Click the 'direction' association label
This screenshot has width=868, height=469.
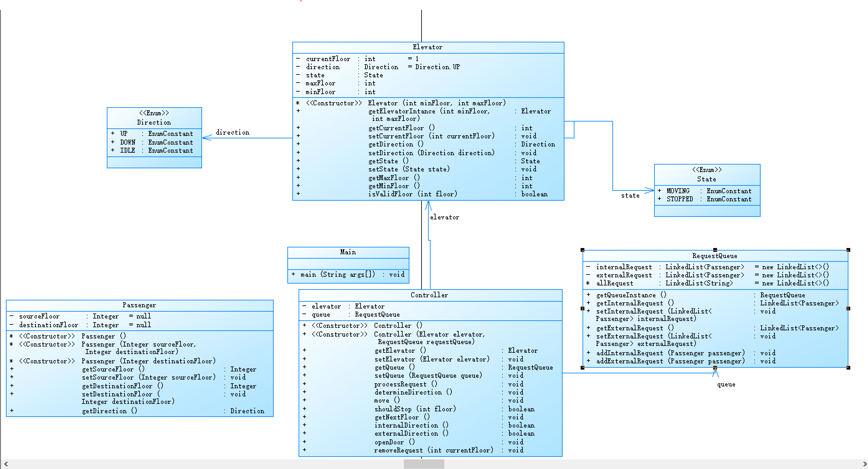pyautogui.click(x=233, y=132)
